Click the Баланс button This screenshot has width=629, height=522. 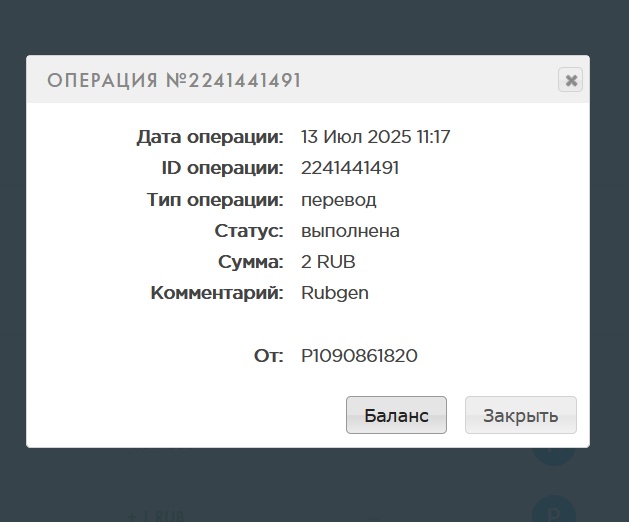[x=396, y=415]
